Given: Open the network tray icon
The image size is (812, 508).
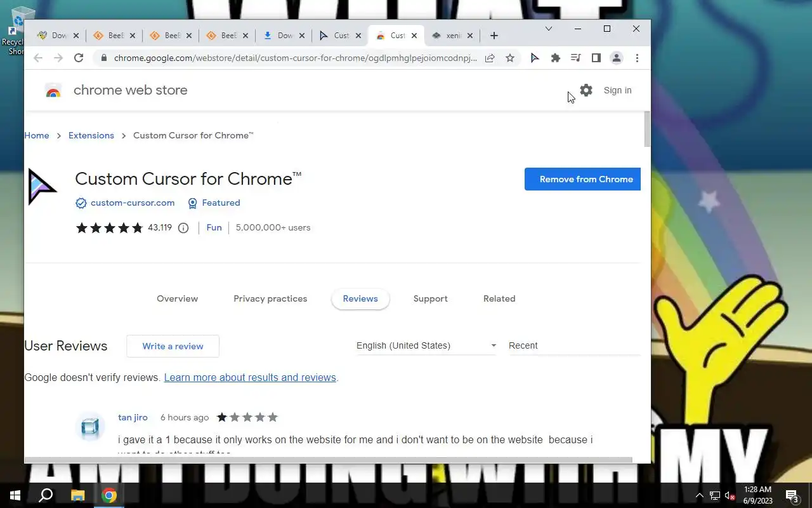Looking at the screenshot, I should pos(714,495).
